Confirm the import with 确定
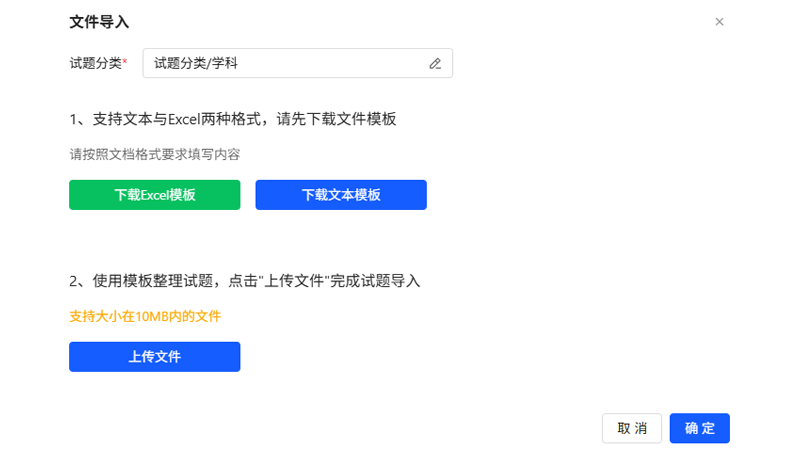This screenshot has height=450, width=800. coord(700,428)
